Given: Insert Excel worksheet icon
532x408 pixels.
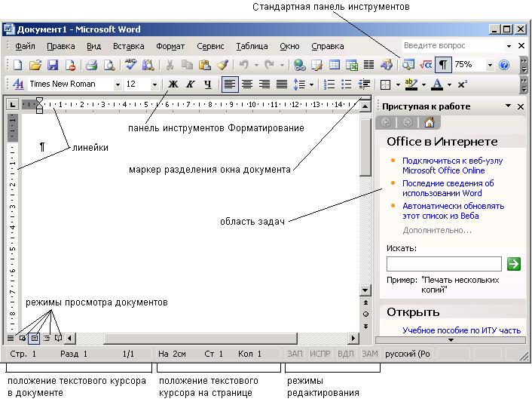Looking at the screenshot, I should pos(352,65).
